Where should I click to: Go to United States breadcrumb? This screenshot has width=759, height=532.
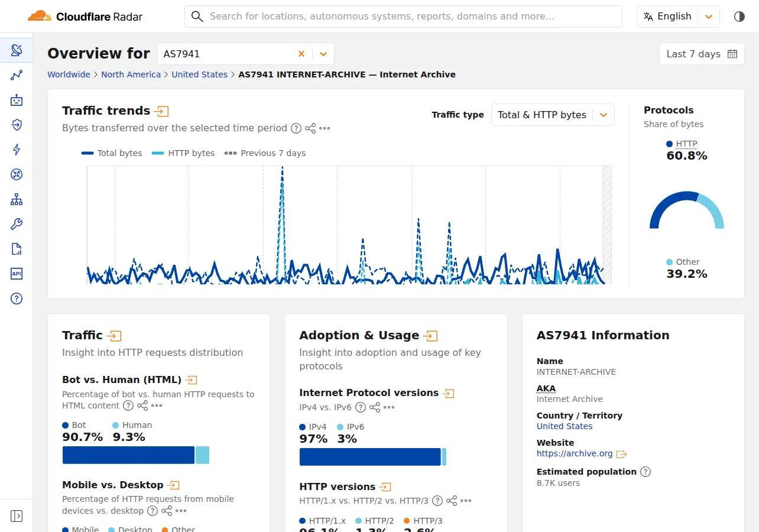[x=200, y=74]
